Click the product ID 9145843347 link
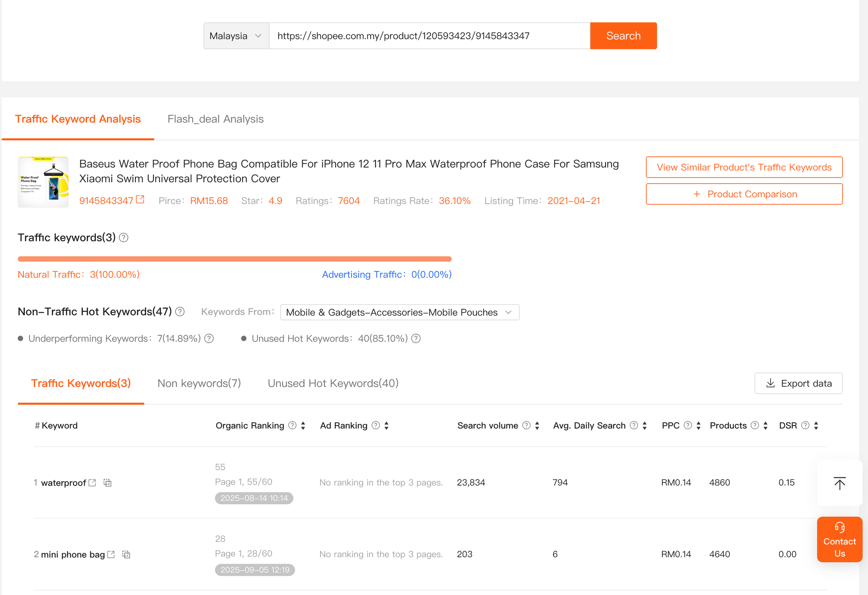This screenshot has width=868, height=595. click(106, 201)
